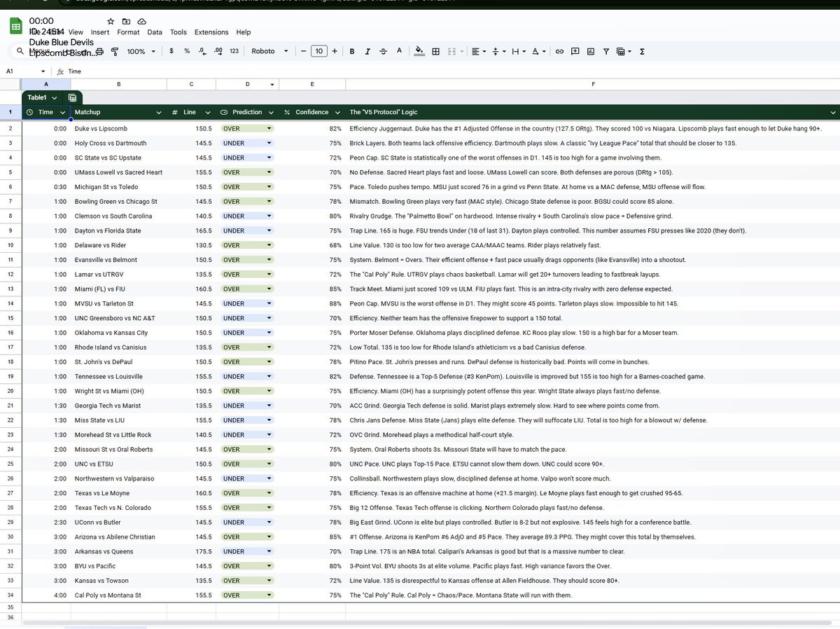The image size is (840, 629).
Task: Open the functions sigma icon
Action: pos(642,51)
